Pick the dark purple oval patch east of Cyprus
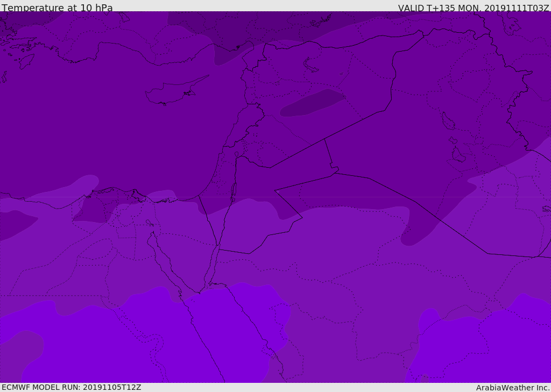551x392 pixels. point(312,103)
